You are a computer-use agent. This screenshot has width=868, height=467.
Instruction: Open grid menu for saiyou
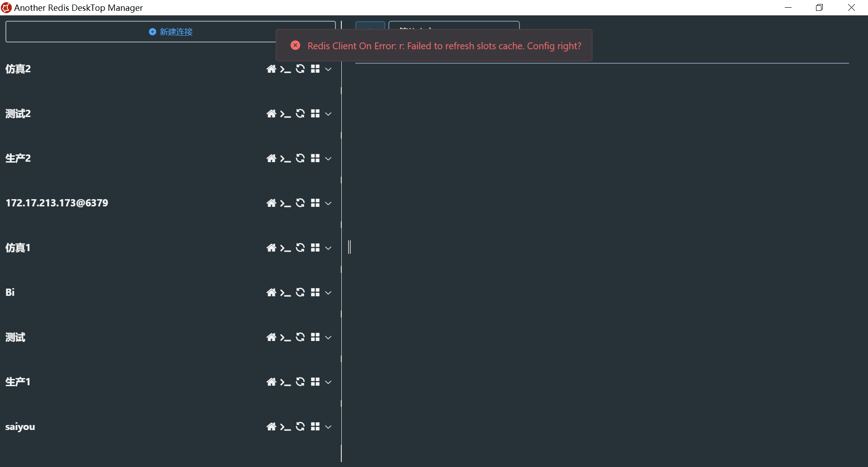[315, 426]
